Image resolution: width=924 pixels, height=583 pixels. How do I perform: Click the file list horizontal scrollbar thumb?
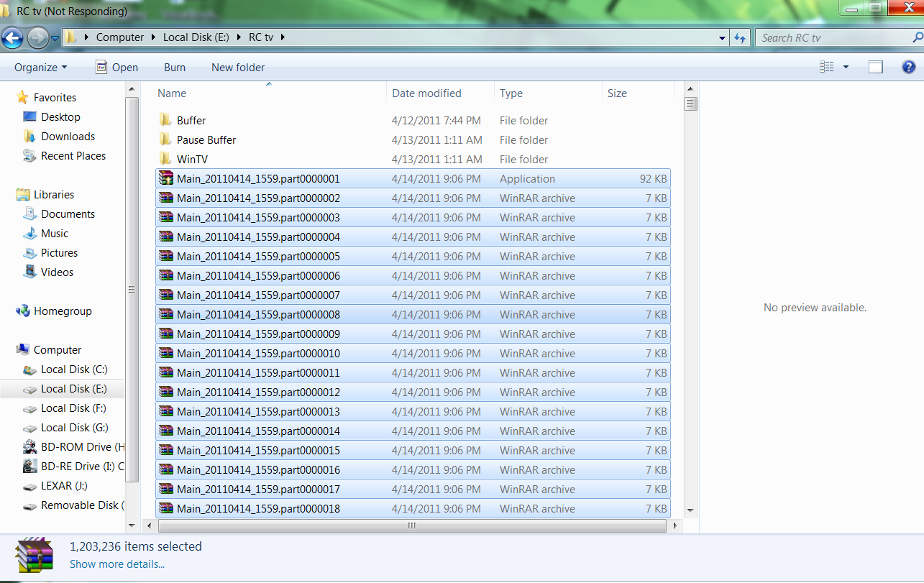(x=411, y=525)
